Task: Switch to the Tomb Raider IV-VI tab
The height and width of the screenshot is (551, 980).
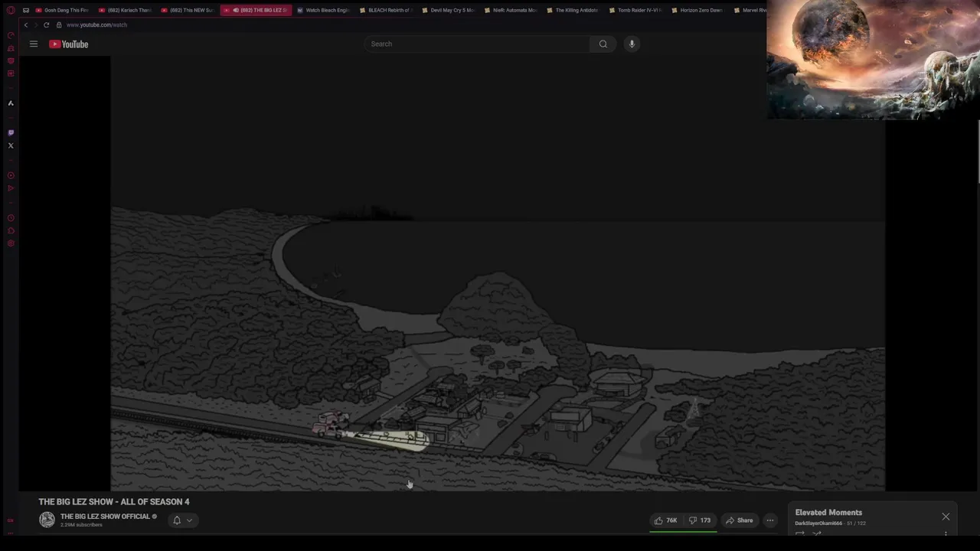Action: point(636,10)
